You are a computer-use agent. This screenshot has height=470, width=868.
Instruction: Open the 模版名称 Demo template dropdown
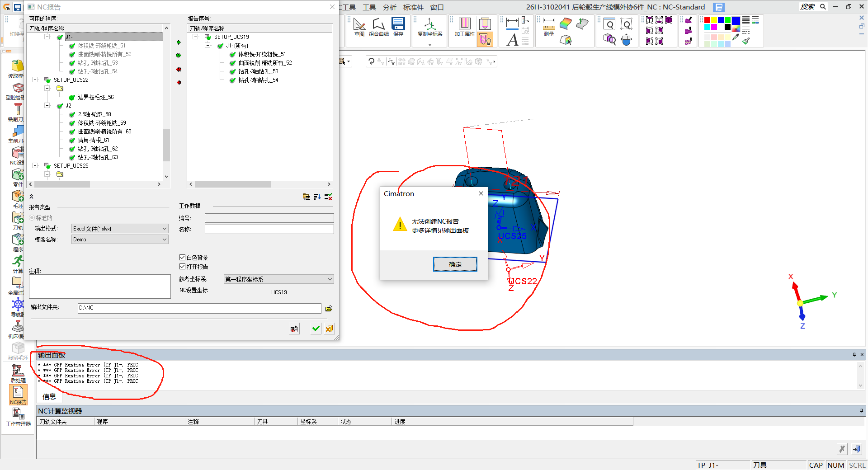click(x=120, y=240)
